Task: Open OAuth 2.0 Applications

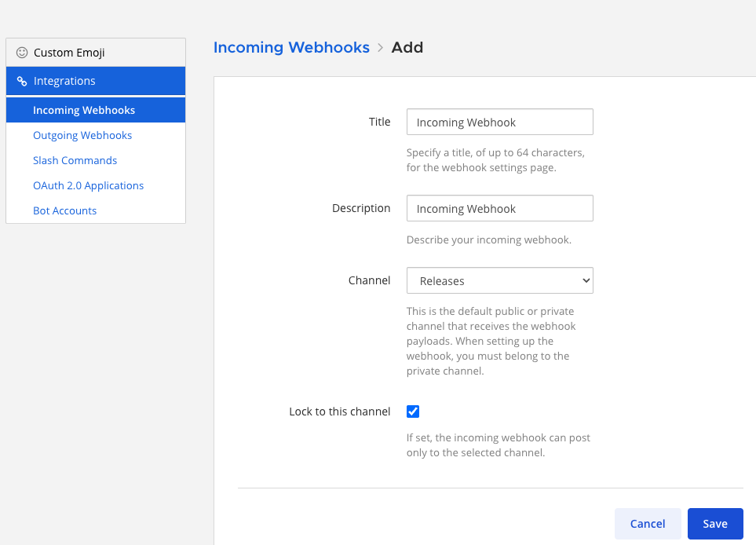Action: click(x=88, y=185)
